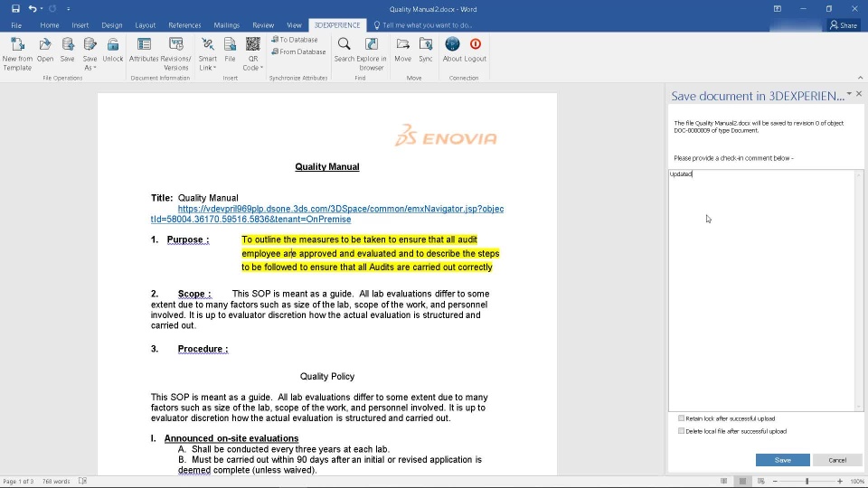Enable Retain lock after successful upload

[x=681, y=418]
